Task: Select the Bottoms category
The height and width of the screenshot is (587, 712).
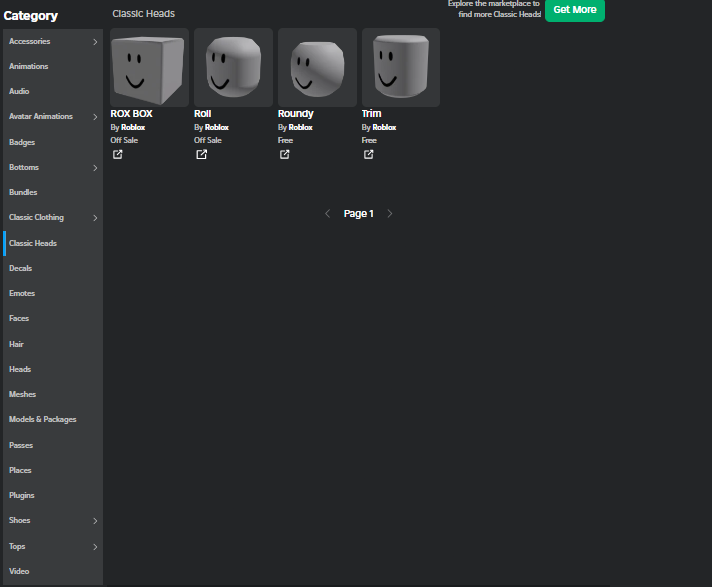Action: point(53,167)
